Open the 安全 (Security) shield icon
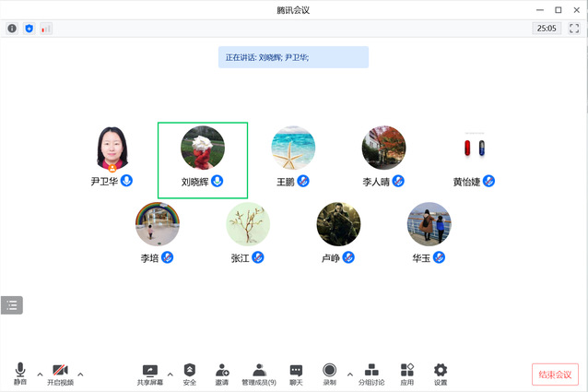 [189, 371]
